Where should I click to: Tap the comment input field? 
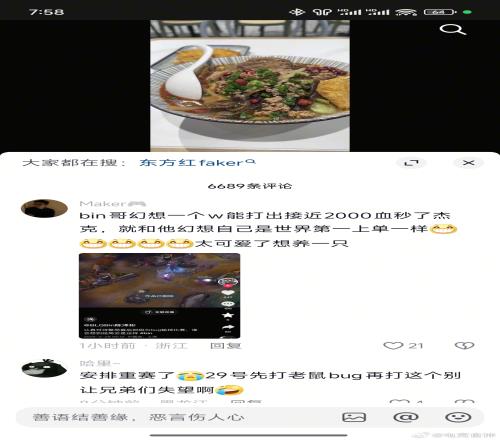pyautogui.click(x=177, y=417)
